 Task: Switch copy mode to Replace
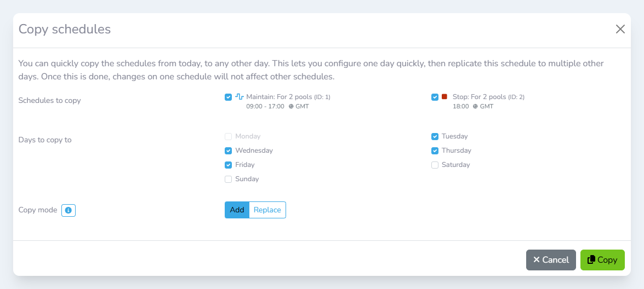click(267, 210)
